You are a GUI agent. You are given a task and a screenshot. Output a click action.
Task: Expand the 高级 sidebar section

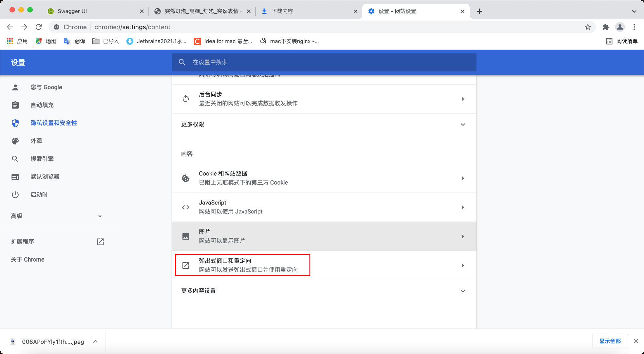point(100,216)
